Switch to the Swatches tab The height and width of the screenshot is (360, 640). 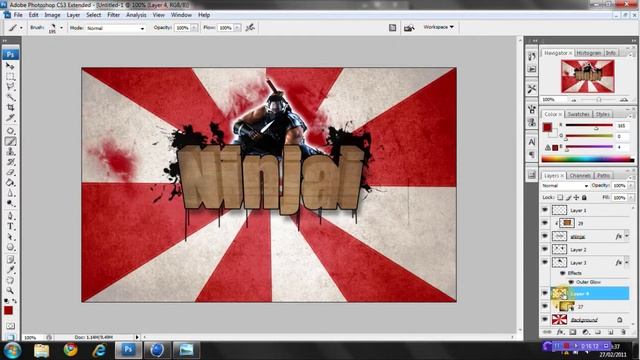(x=578, y=114)
